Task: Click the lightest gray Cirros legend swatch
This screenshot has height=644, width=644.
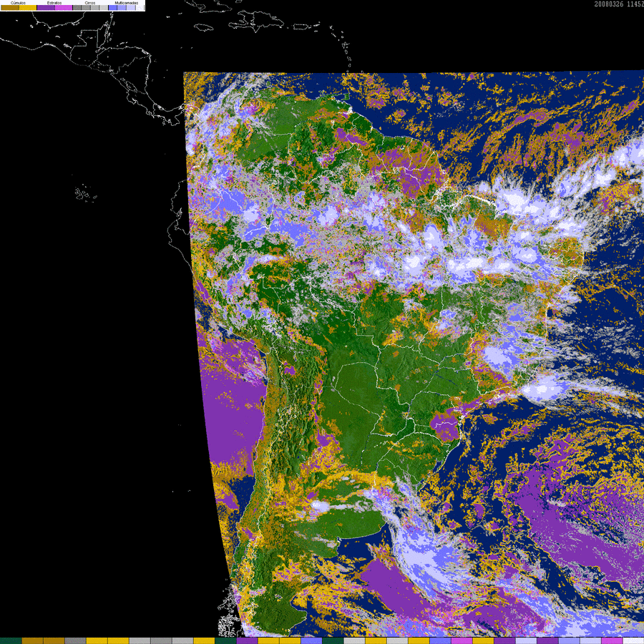Action: [x=104, y=7]
